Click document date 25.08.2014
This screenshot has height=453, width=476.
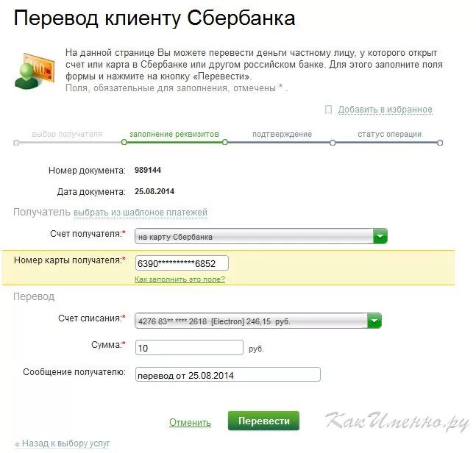[x=154, y=191]
